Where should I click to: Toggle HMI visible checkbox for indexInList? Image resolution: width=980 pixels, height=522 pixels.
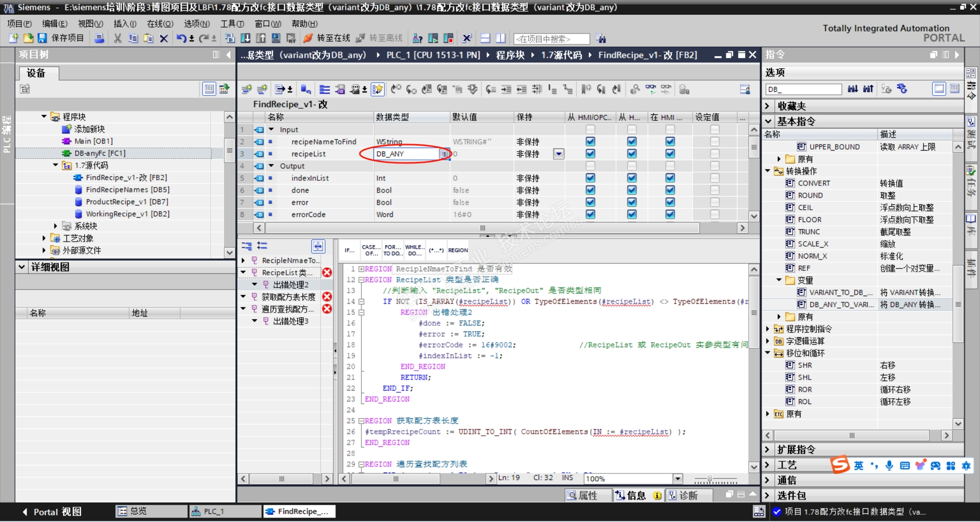670,178
